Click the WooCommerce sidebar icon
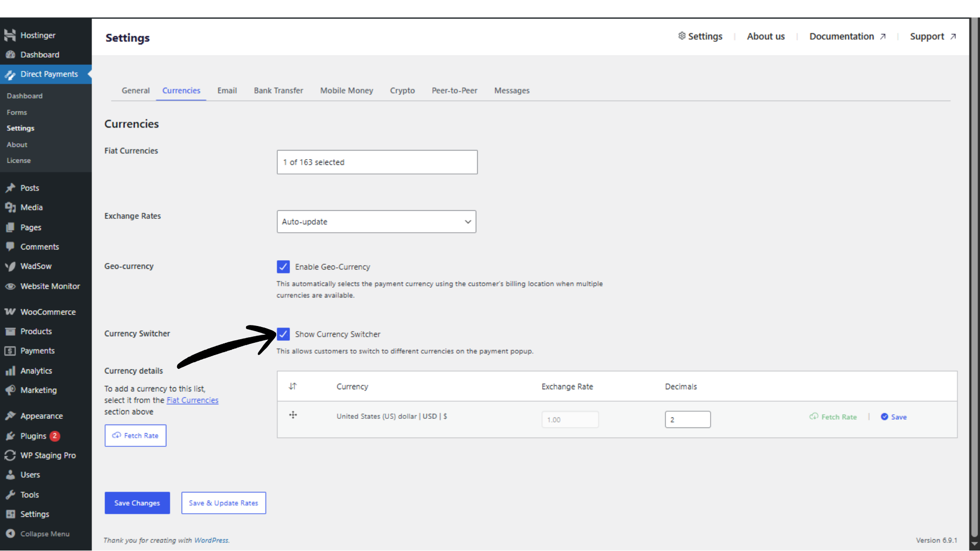This screenshot has width=980, height=551. 10,312
